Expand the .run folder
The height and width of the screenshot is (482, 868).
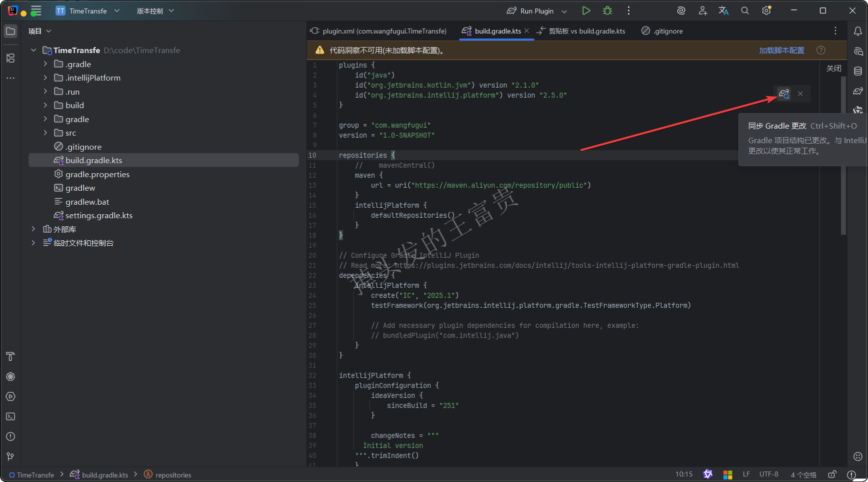coord(46,92)
